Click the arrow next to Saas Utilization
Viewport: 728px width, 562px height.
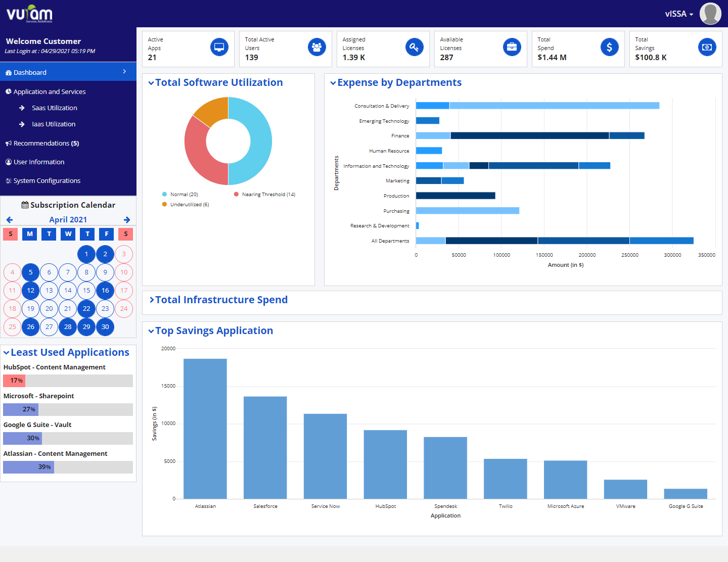pos(22,108)
